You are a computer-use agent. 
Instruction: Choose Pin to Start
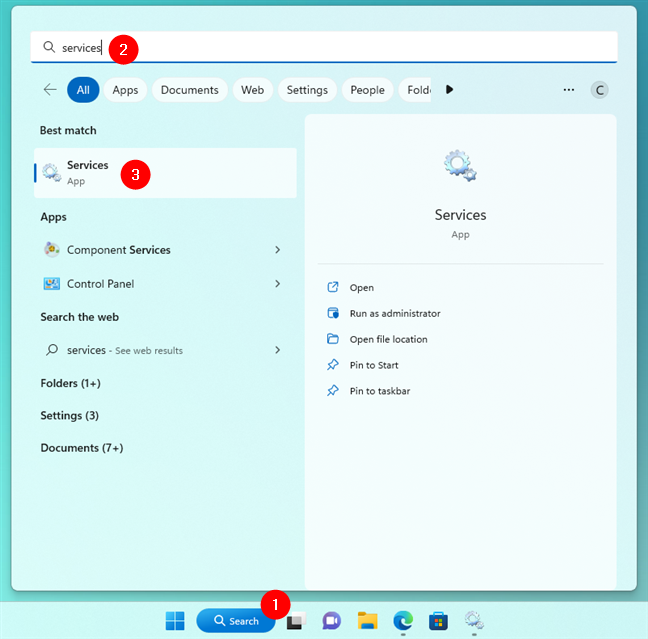(374, 365)
